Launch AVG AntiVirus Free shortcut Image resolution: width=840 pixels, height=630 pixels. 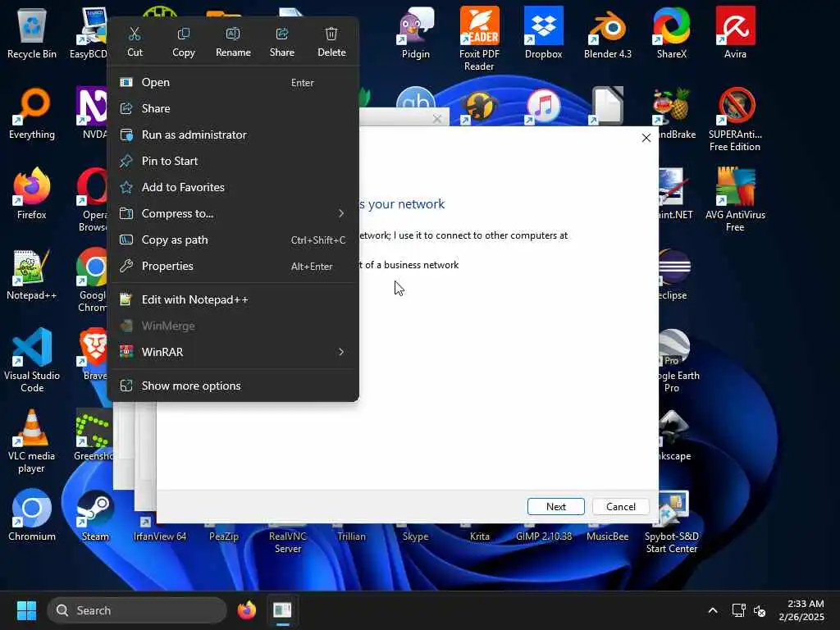pos(735,200)
